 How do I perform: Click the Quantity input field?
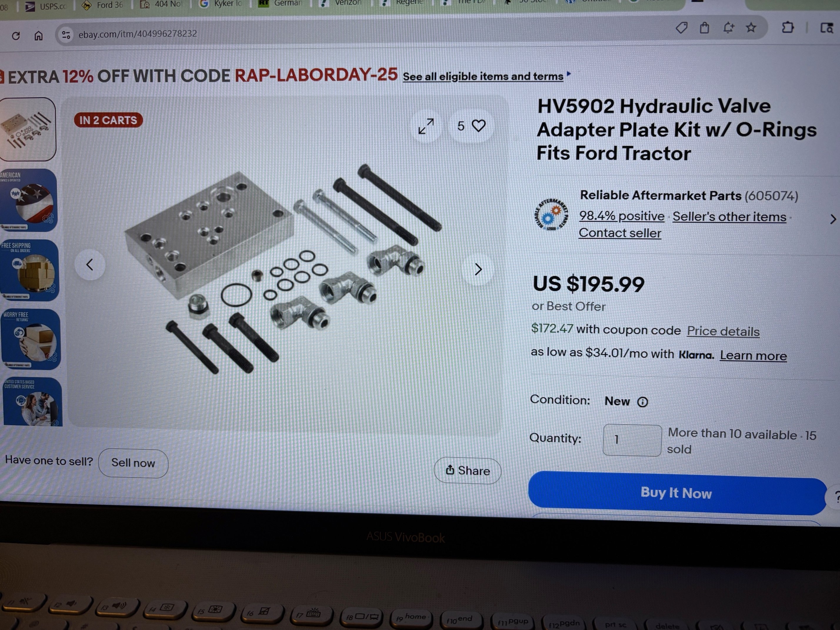pos(632,440)
